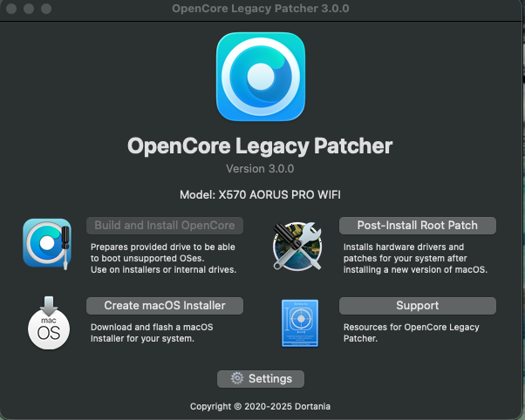Click the macOS installer download icon
Screen dimensions: 525x420
49,323
